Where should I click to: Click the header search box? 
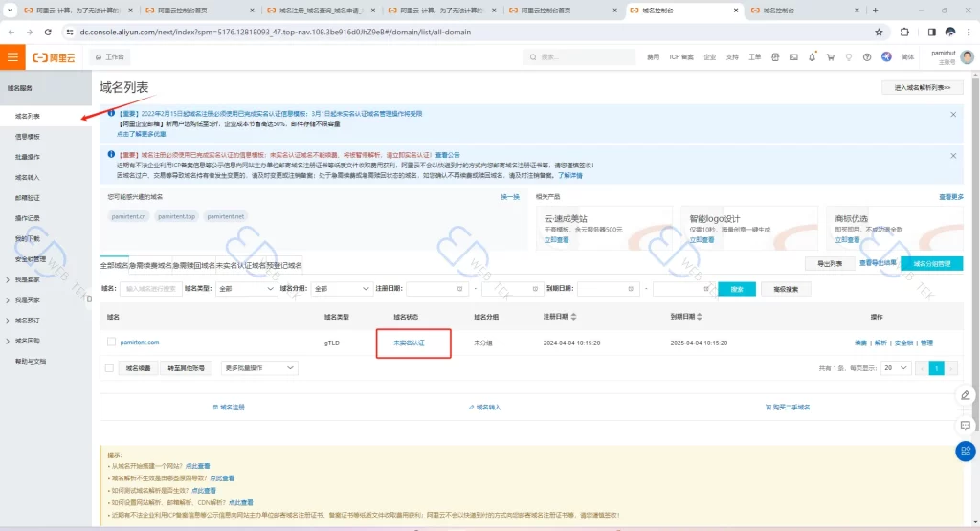tap(579, 56)
